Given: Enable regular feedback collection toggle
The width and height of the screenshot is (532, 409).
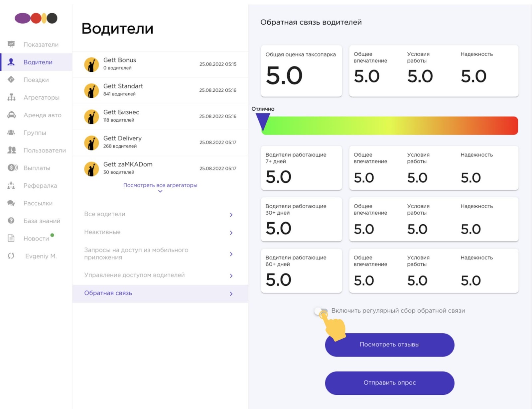Looking at the screenshot, I should coord(321,311).
